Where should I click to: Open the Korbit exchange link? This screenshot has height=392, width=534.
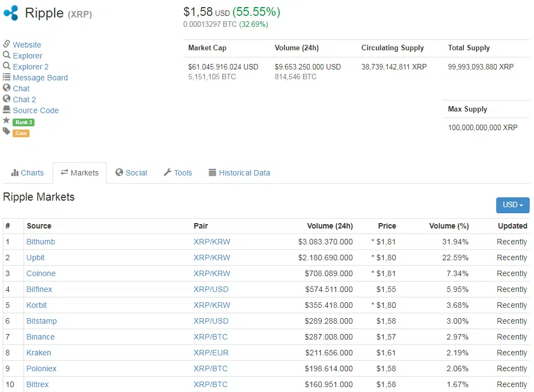pos(37,305)
